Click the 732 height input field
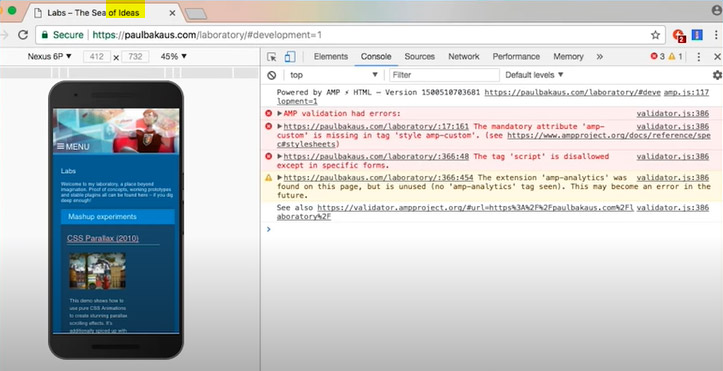The width and height of the screenshot is (723, 371). pos(135,57)
